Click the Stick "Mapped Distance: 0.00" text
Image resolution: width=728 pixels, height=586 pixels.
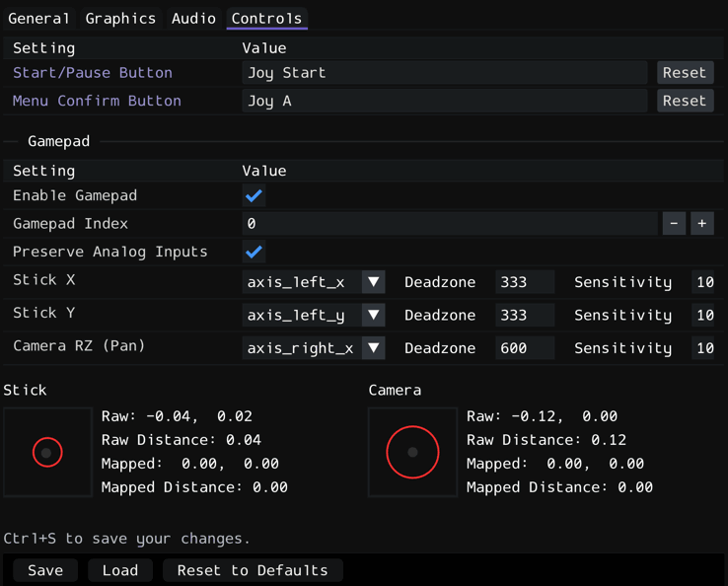click(194, 487)
